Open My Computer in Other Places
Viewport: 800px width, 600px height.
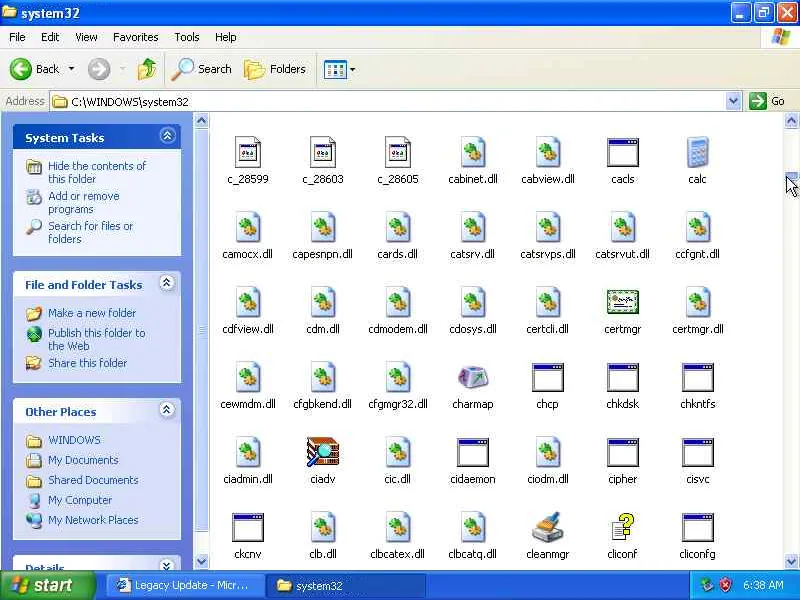[x=80, y=500]
